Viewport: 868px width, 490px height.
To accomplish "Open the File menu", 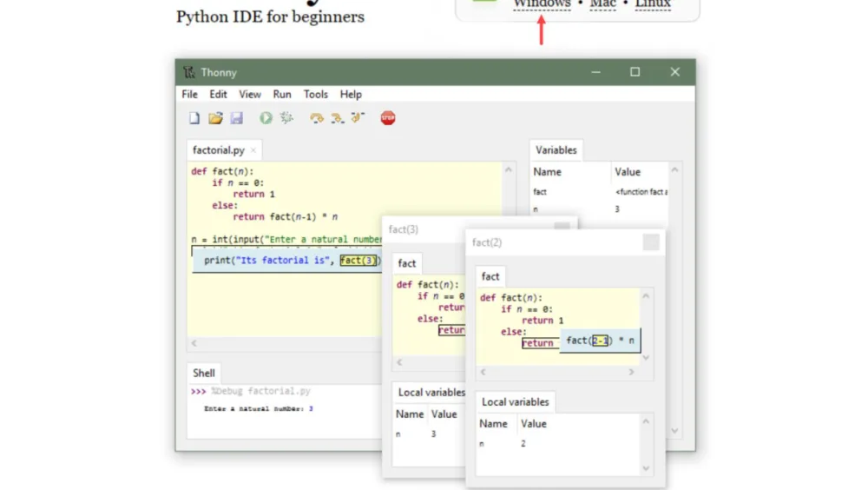I will [x=189, y=94].
